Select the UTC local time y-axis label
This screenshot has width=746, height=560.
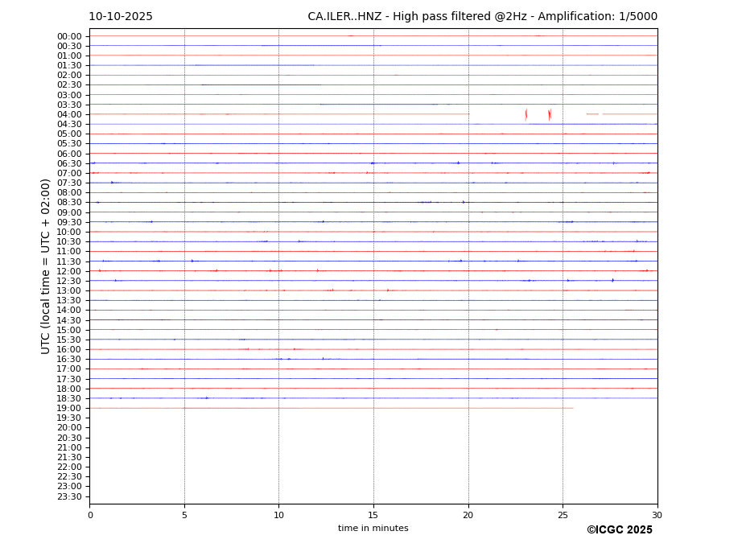click(46, 266)
